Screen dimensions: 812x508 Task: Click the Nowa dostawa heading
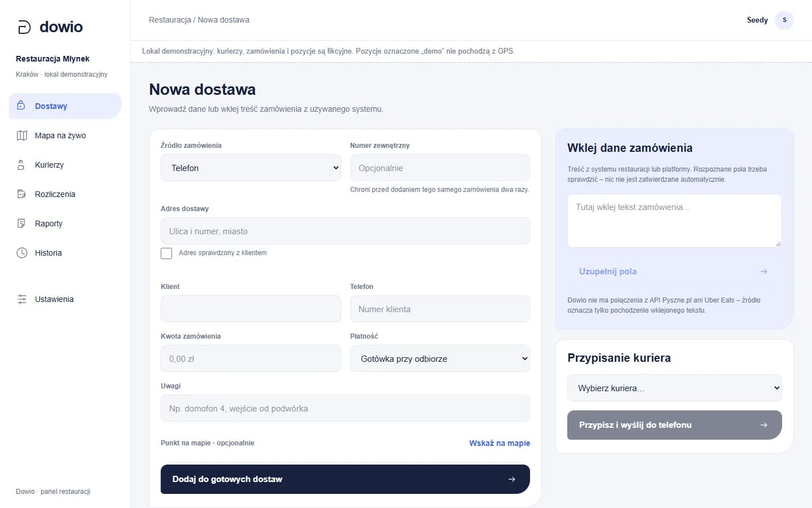click(x=202, y=89)
